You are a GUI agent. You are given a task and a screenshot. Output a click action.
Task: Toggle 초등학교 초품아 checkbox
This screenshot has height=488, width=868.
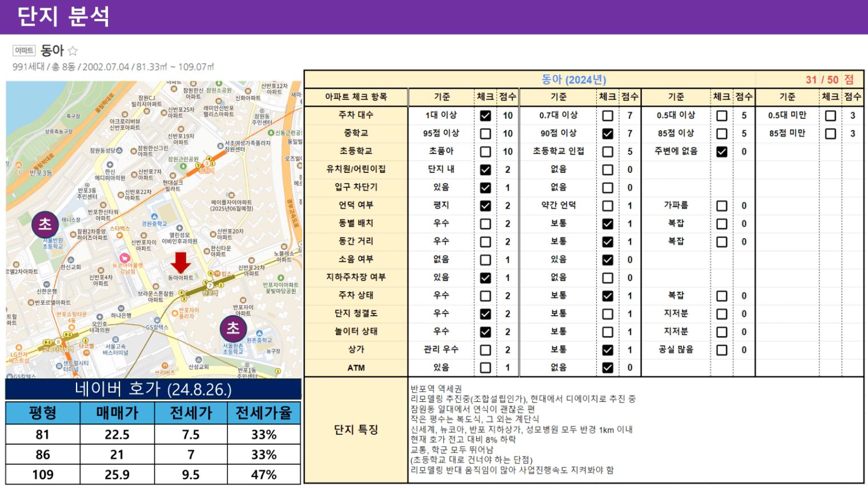point(485,152)
